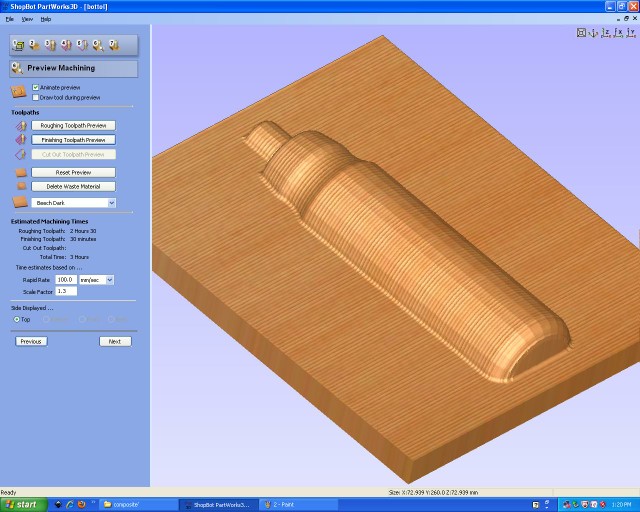Click the cut out toolpath icon
640x512 pixels.
click(21, 154)
